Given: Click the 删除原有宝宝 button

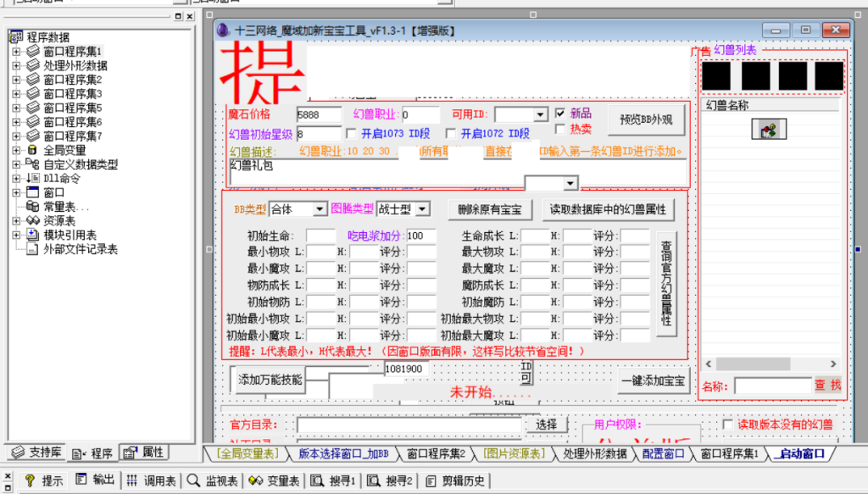Looking at the screenshot, I should 490,209.
